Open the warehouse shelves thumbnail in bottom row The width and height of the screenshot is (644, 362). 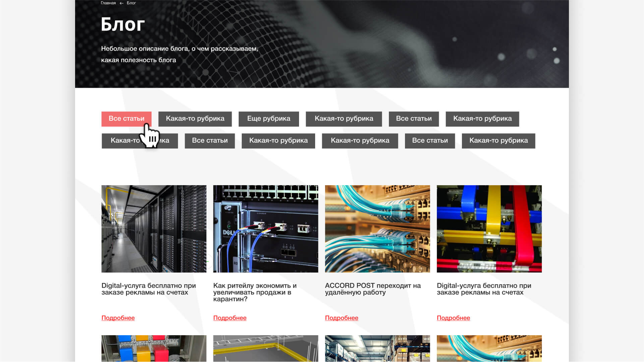[x=377, y=348]
